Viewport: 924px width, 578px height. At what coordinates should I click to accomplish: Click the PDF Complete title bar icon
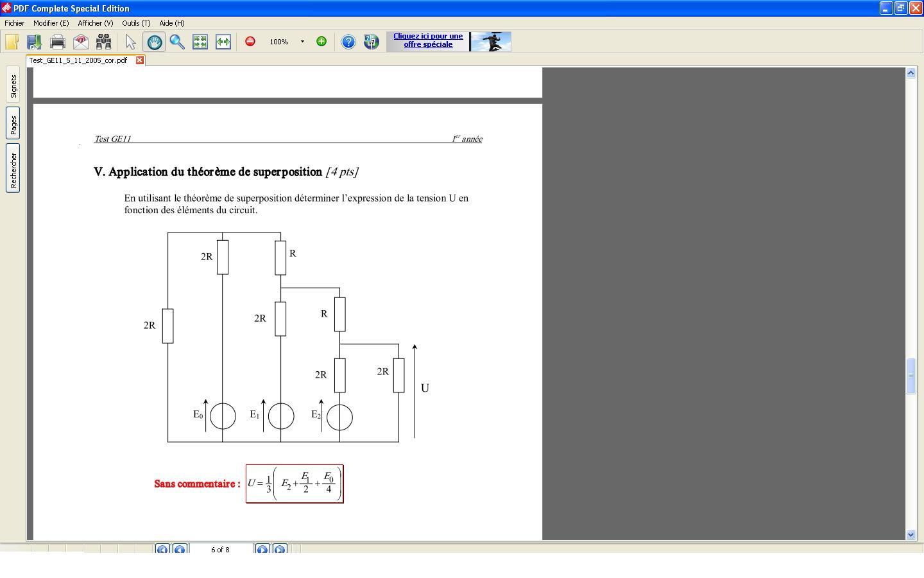coord(6,8)
